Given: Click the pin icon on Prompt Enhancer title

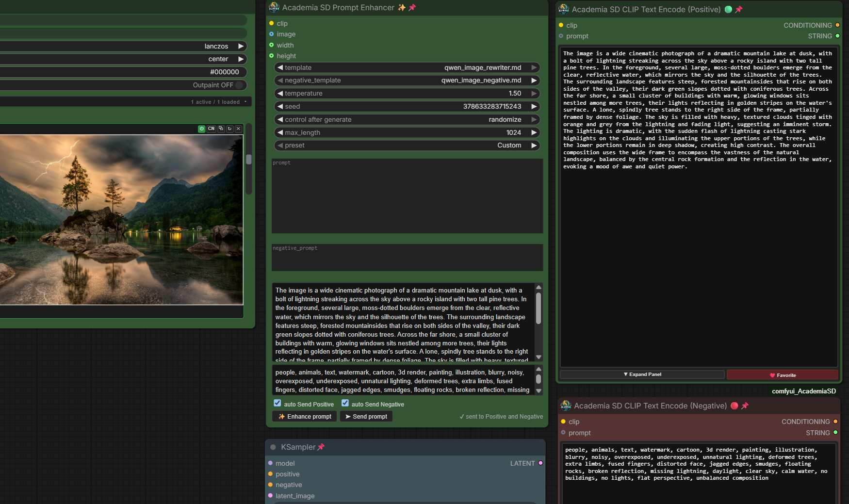Looking at the screenshot, I should click(412, 7).
